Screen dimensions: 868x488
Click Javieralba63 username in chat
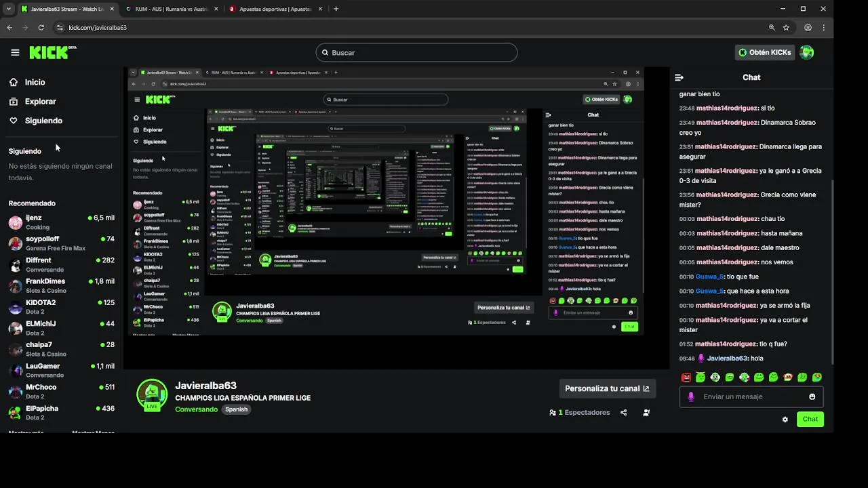click(x=728, y=359)
